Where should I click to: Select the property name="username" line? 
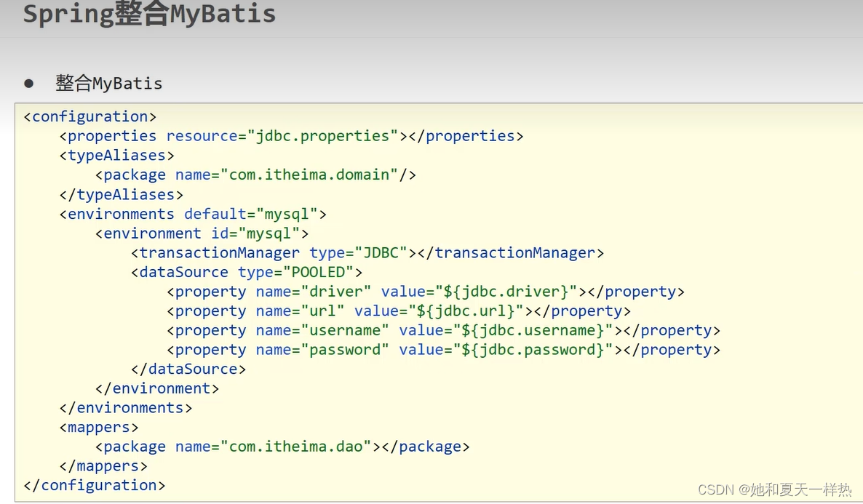444,331
